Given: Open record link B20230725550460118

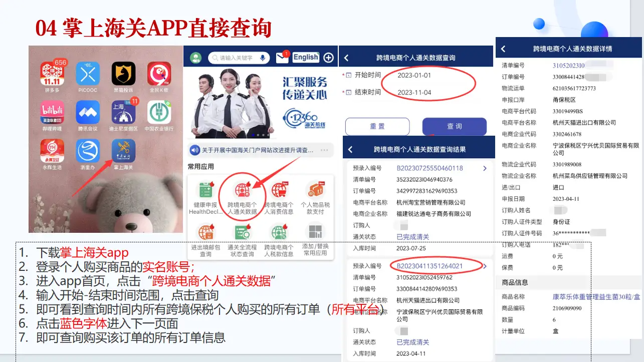Looking at the screenshot, I should point(430,168).
